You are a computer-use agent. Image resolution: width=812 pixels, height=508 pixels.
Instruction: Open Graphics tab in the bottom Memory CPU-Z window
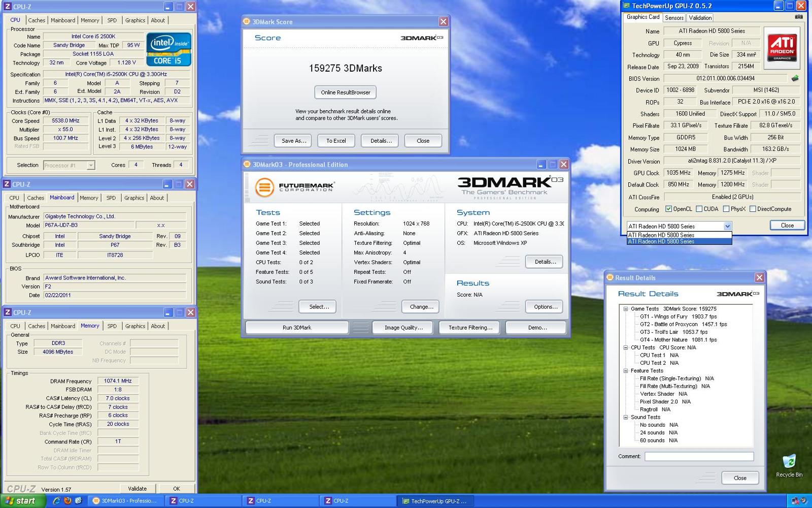[x=135, y=326]
